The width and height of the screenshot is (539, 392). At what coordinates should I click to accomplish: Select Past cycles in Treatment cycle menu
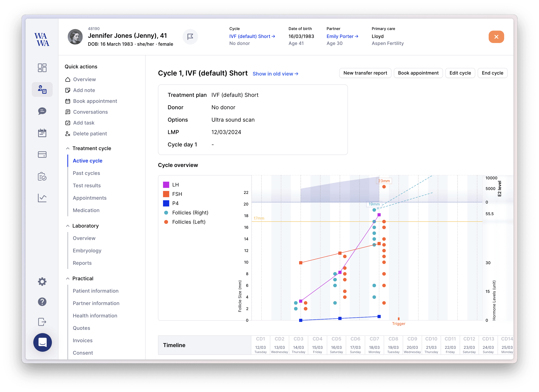coord(86,173)
